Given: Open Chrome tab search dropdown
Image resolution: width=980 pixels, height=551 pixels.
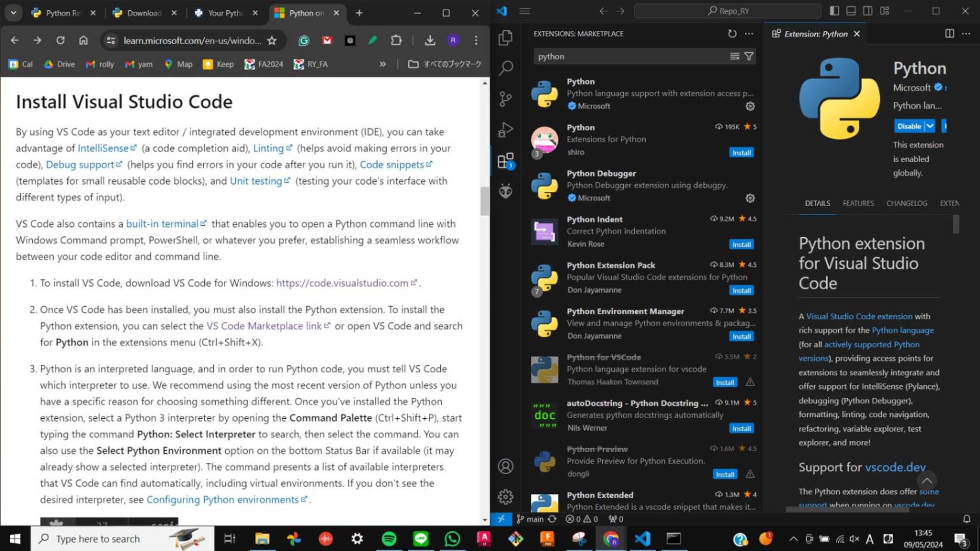Looking at the screenshot, I should 13,13.
